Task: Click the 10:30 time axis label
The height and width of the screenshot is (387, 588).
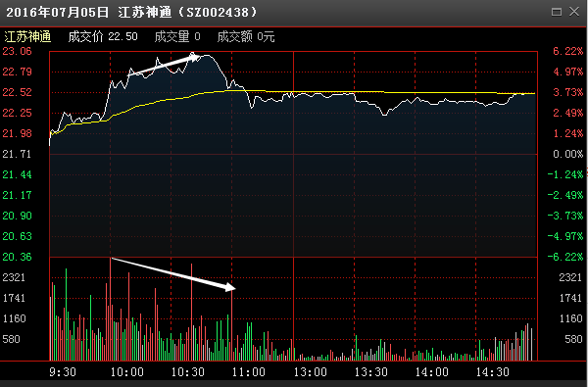Action: click(188, 372)
